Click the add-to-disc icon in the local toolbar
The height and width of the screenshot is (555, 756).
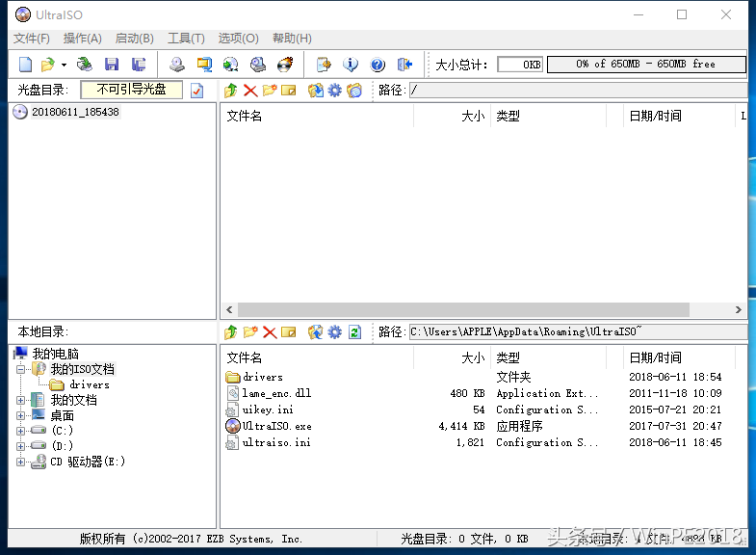point(316,331)
